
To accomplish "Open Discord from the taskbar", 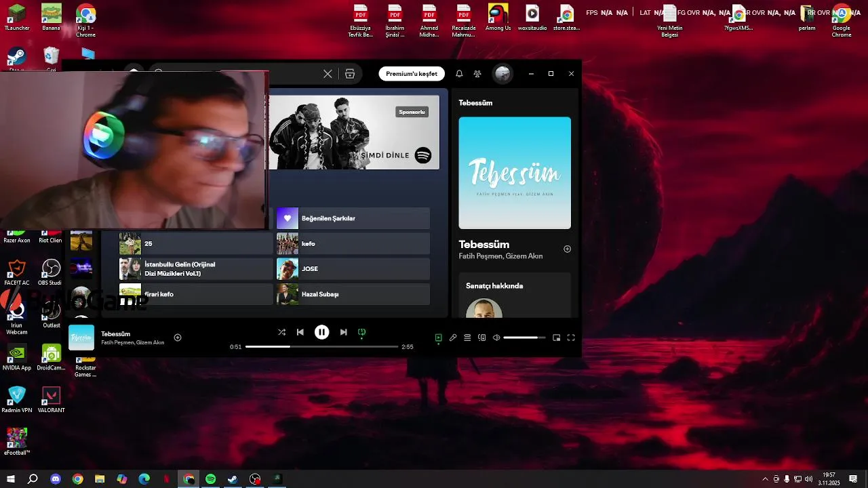I will click(56, 479).
